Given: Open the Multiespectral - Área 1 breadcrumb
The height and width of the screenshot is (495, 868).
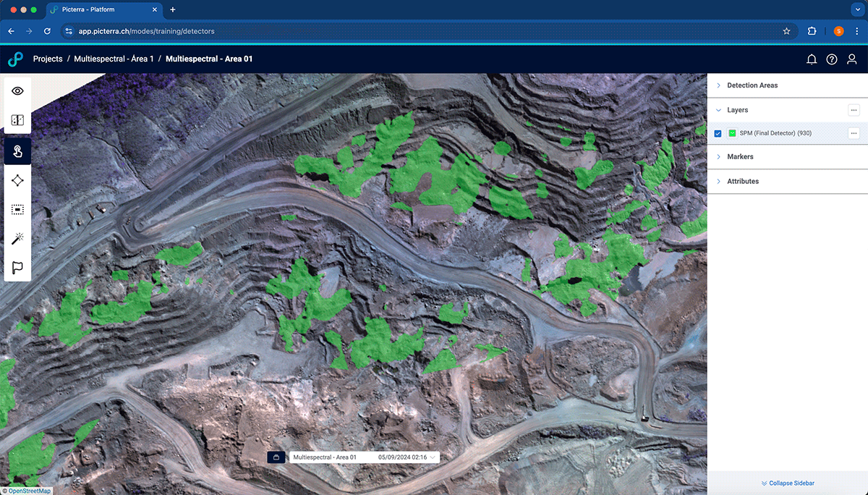Looking at the screenshot, I should click(x=114, y=59).
